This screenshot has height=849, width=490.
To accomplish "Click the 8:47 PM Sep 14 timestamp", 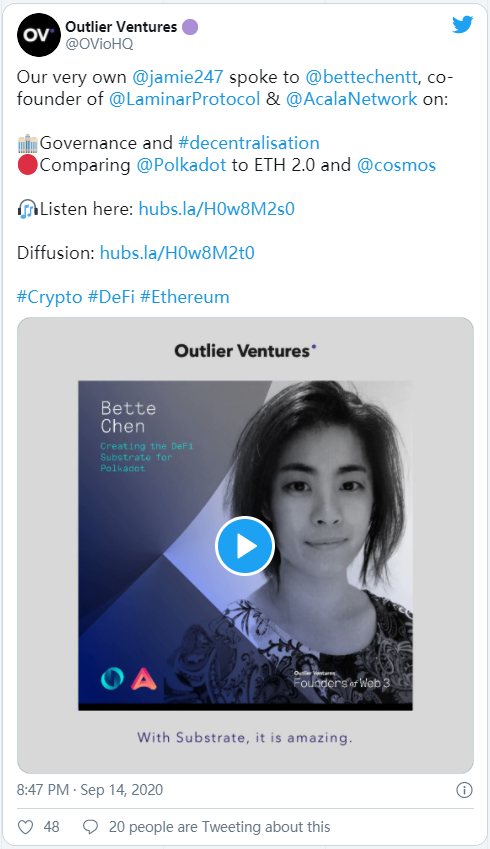I will 90,790.
